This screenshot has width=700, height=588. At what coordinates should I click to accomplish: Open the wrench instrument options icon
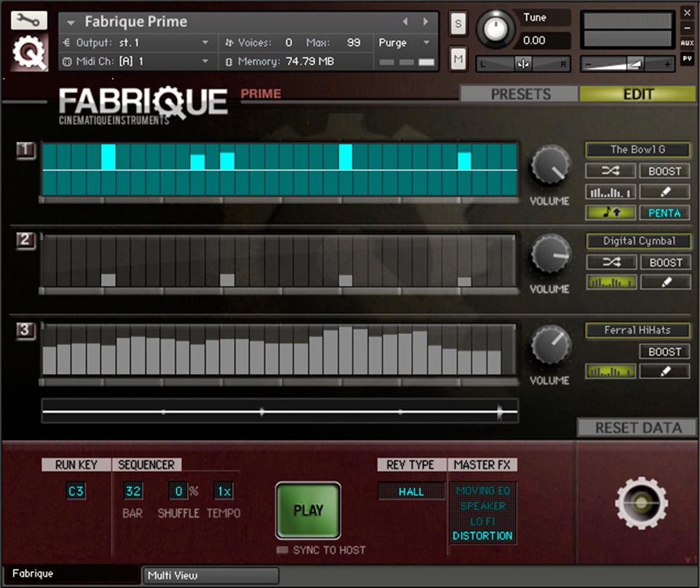click(29, 20)
